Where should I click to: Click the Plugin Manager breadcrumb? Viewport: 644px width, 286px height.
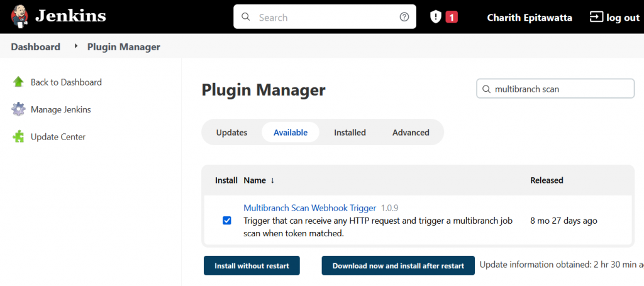coord(124,47)
